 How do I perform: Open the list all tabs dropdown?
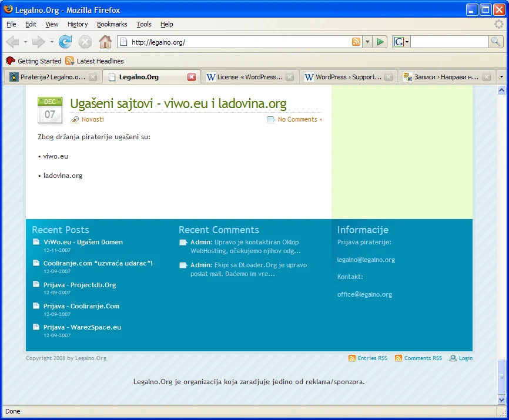501,77
